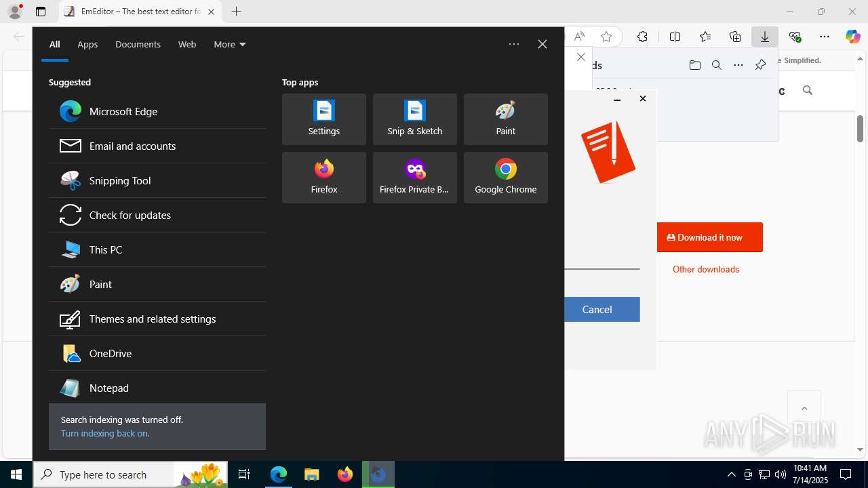Open Task View on taskbar
Screen dimensions: 868x488
point(244,474)
